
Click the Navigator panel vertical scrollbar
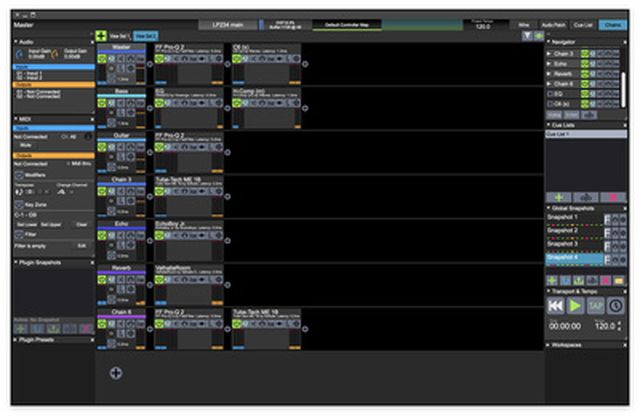point(623,90)
